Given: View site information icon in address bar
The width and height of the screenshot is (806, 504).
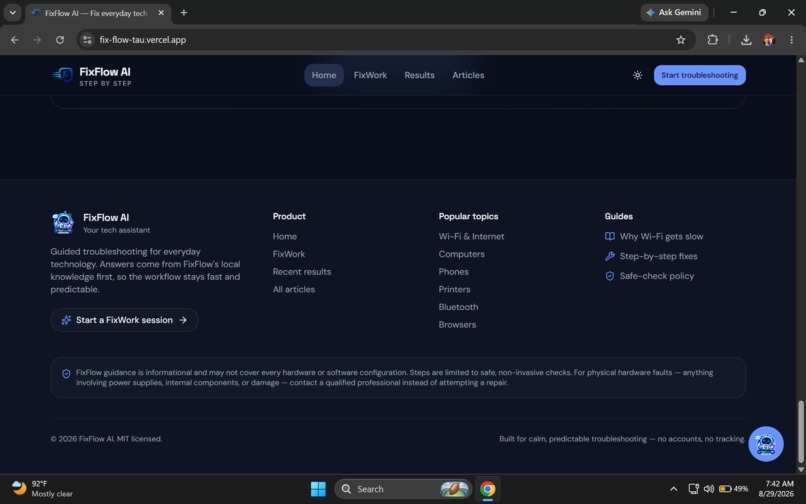Looking at the screenshot, I should (87, 40).
